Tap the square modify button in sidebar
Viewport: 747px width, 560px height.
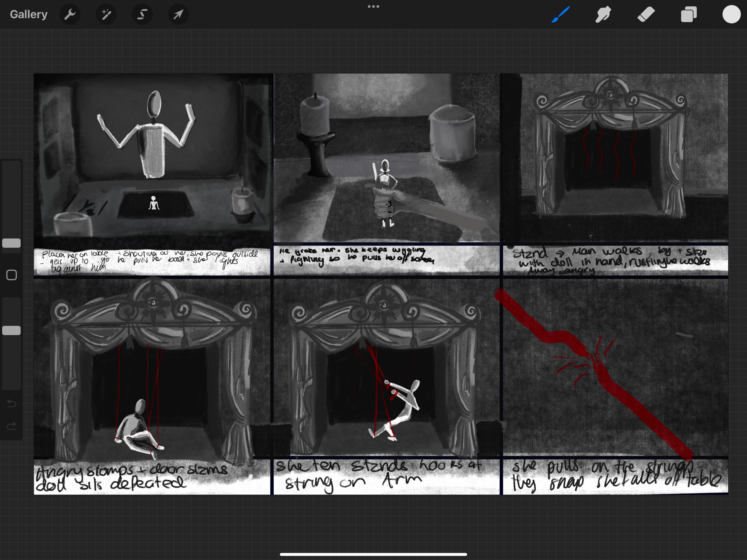pyautogui.click(x=11, y=275)
